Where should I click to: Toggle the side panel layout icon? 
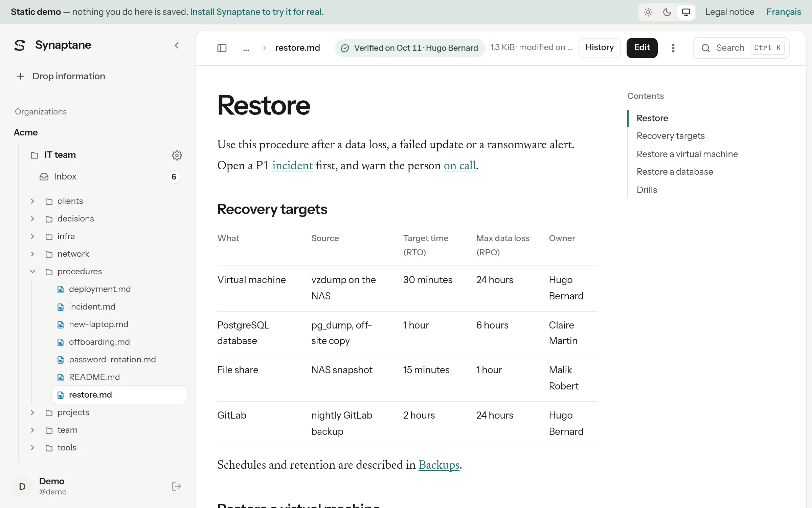pyautogui.click(x=222, y=48)
